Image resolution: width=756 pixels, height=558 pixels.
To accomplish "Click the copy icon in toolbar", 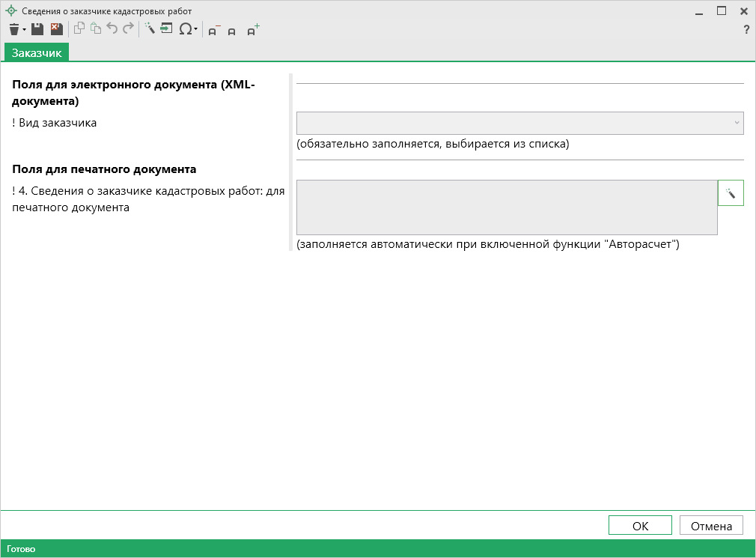I will 79,29.
